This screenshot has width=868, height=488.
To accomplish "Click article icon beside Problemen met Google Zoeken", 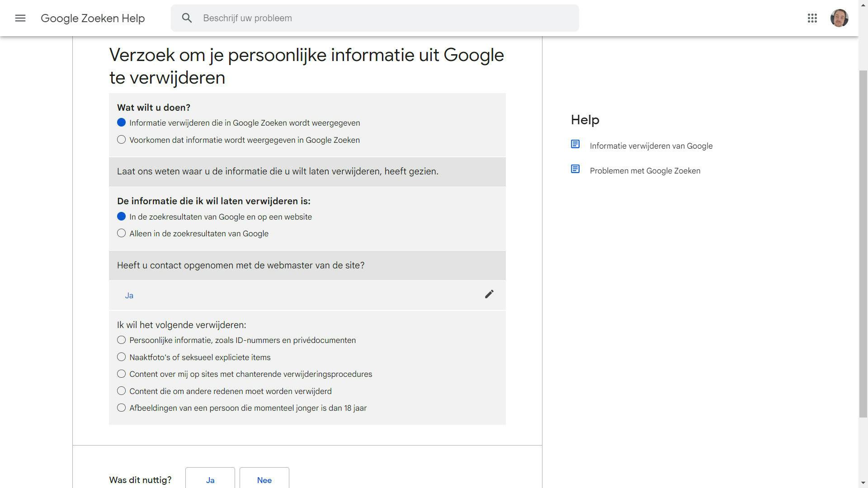I will point(575,169).
